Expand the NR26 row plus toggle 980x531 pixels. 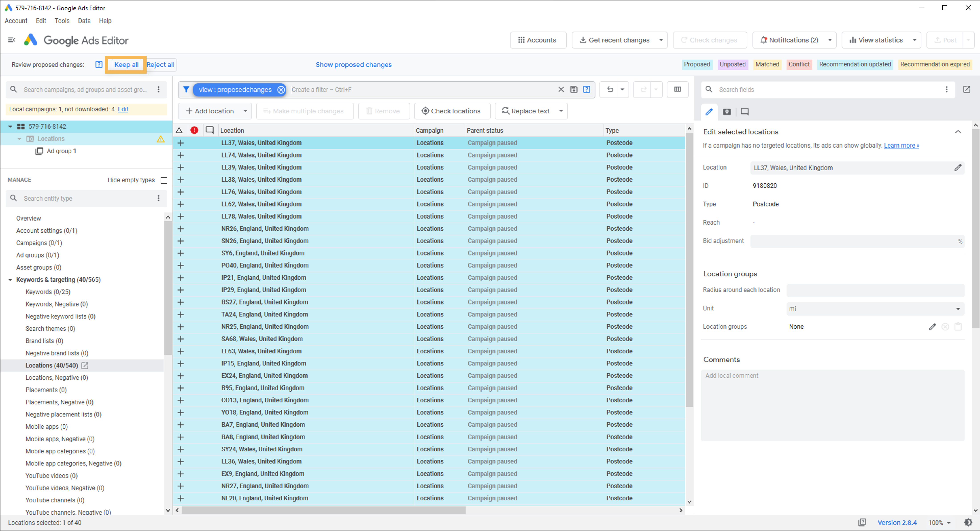point(181,228)
